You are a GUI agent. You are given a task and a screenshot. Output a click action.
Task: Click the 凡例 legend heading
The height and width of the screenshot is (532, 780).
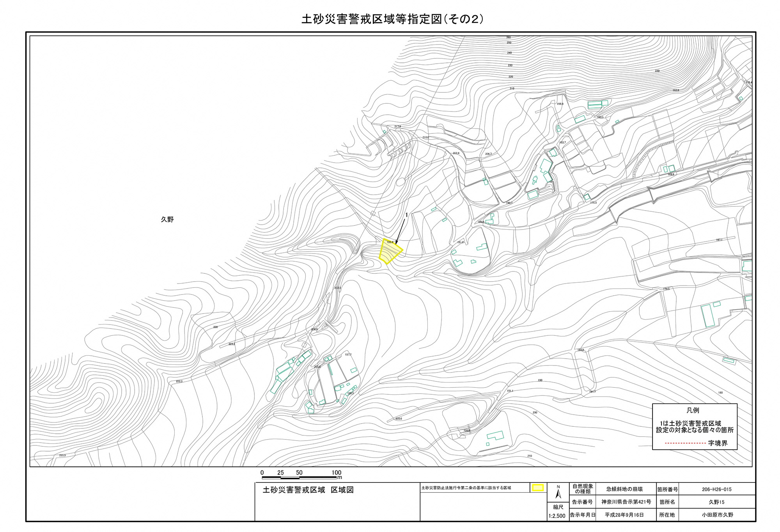point(693,410)
